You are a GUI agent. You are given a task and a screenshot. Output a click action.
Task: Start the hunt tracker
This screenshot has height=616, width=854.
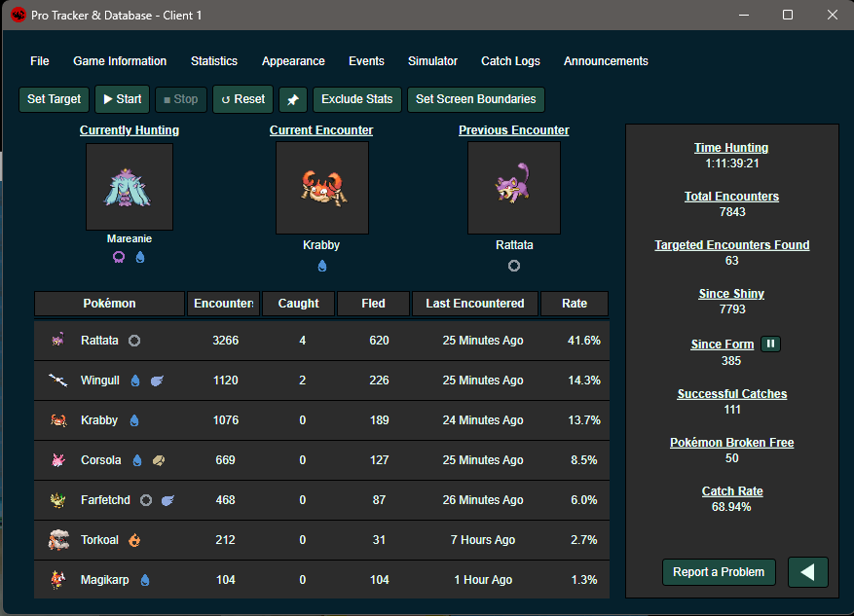click(x=122, y=99)
